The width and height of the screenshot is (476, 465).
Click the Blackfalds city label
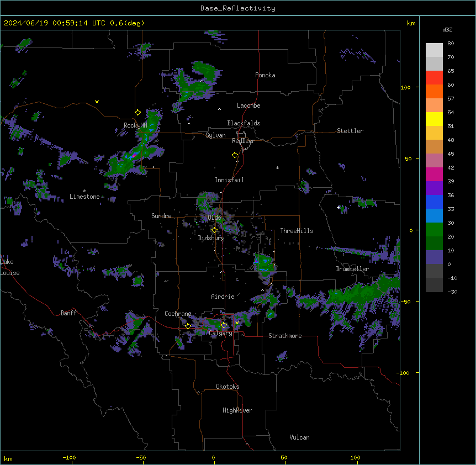pyautogui.click(x=244, y=123)
